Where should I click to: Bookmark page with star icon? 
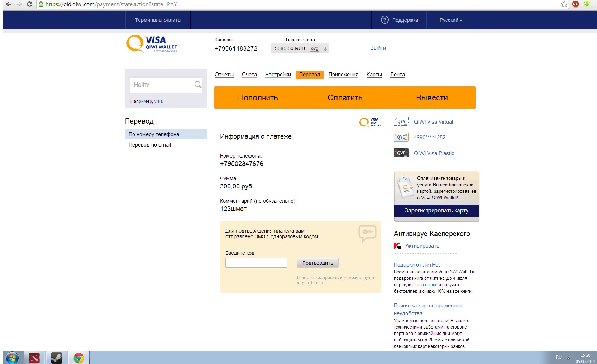[x=564, y=4]
